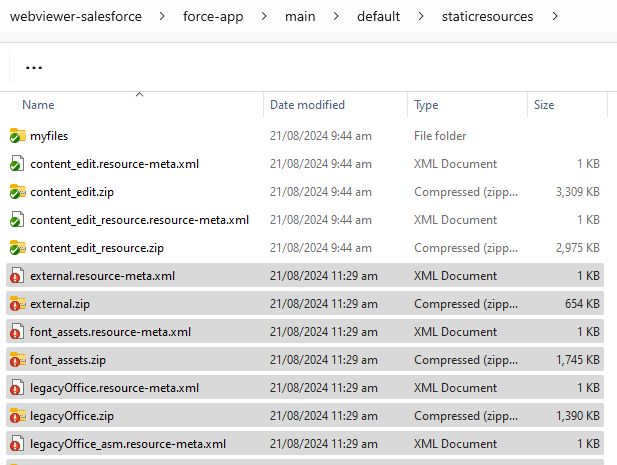Click the content_edit_resource.resource-meta.xml file icon
Viewport: 617px width, 465px height.
17,220
